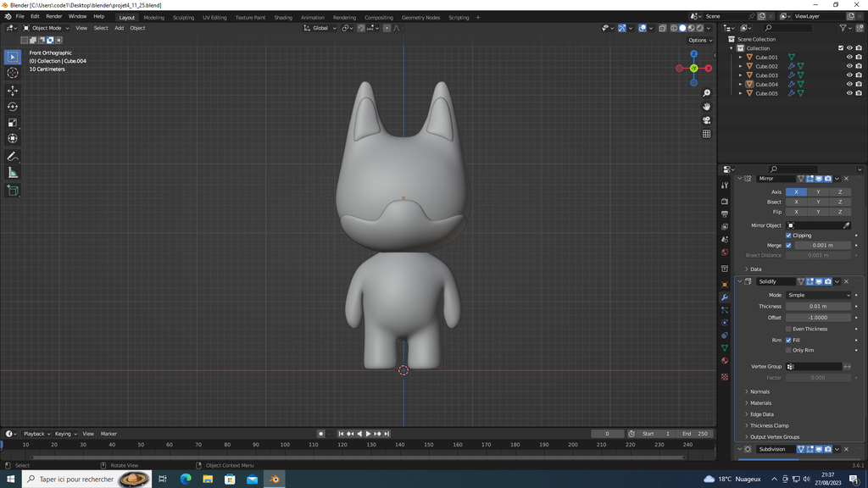868x488 pixels.
Task: Enable Even Thickness option
Action: tap(789, 329)
